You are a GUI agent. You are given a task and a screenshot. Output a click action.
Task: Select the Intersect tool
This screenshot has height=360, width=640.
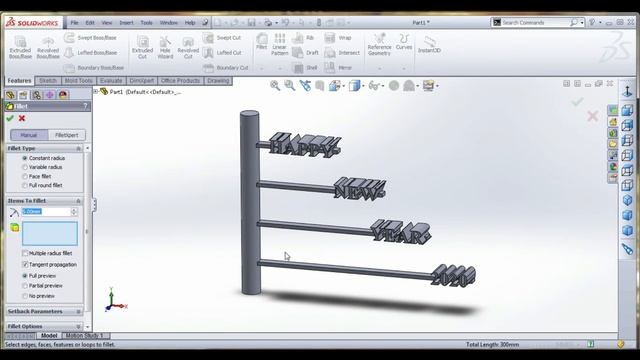pos(342,53)
